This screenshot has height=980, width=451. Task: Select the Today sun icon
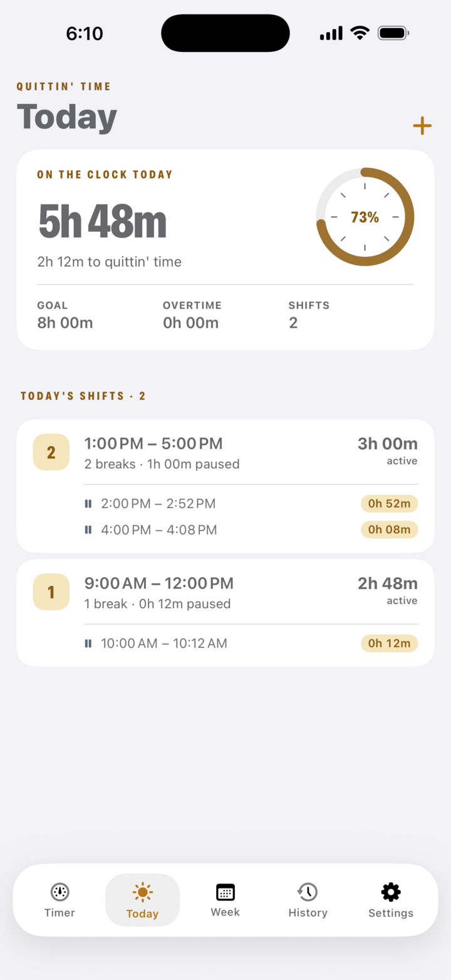(x=142, y=892)
